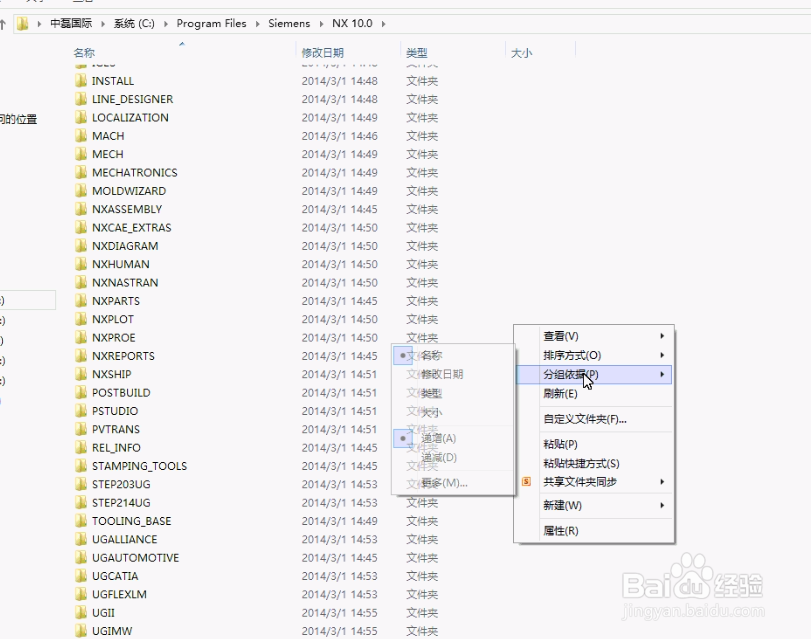Select group by 名称 in the submenu
The image size is (811, 639).
pos(453,355)
